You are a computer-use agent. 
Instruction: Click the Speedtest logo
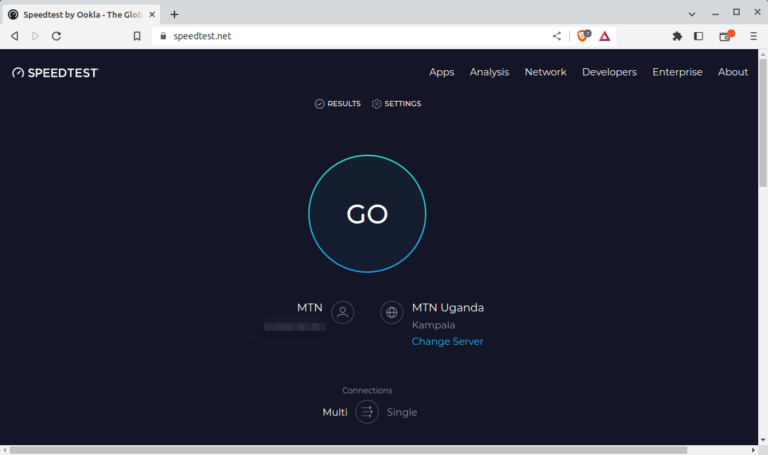(x=55, y=72)
